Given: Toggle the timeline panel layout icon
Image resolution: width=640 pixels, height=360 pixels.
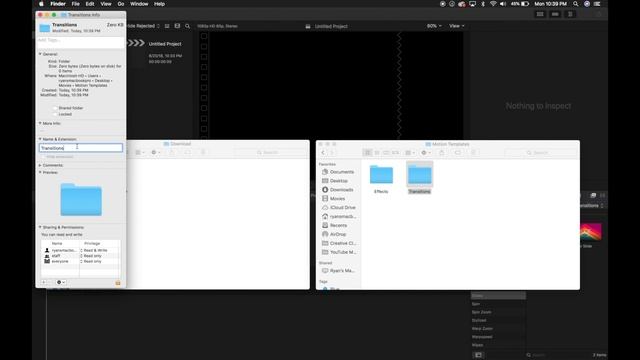Looking at the screenshot, I should tap(555, 14).
